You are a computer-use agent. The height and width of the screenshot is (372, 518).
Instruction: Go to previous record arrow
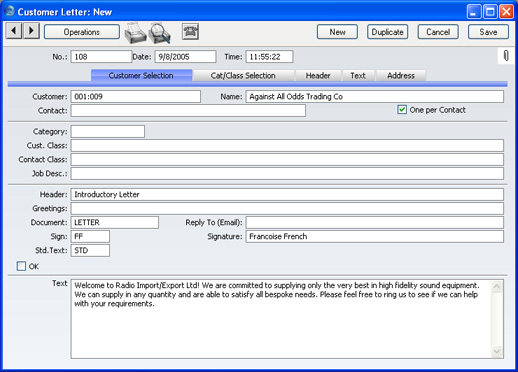pos(14,31)
